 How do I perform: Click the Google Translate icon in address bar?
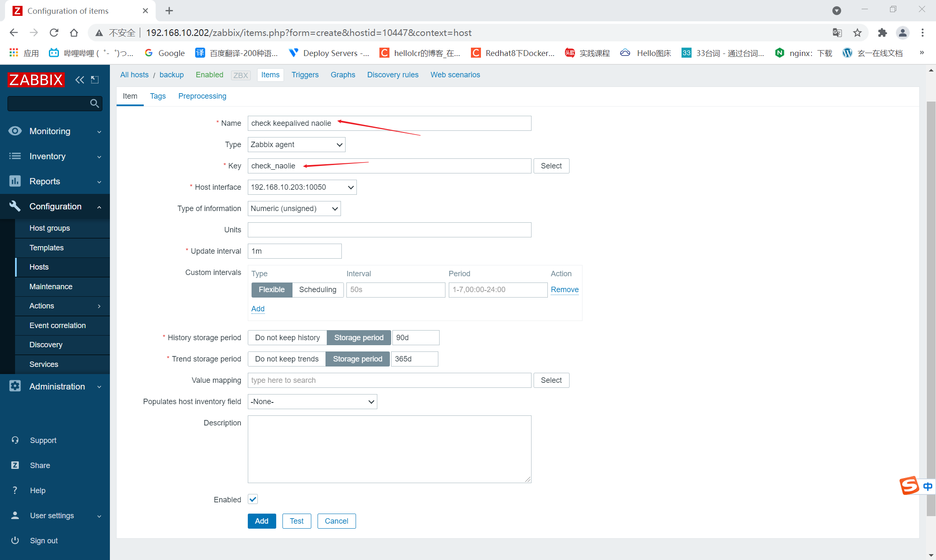tap(837, 33)
